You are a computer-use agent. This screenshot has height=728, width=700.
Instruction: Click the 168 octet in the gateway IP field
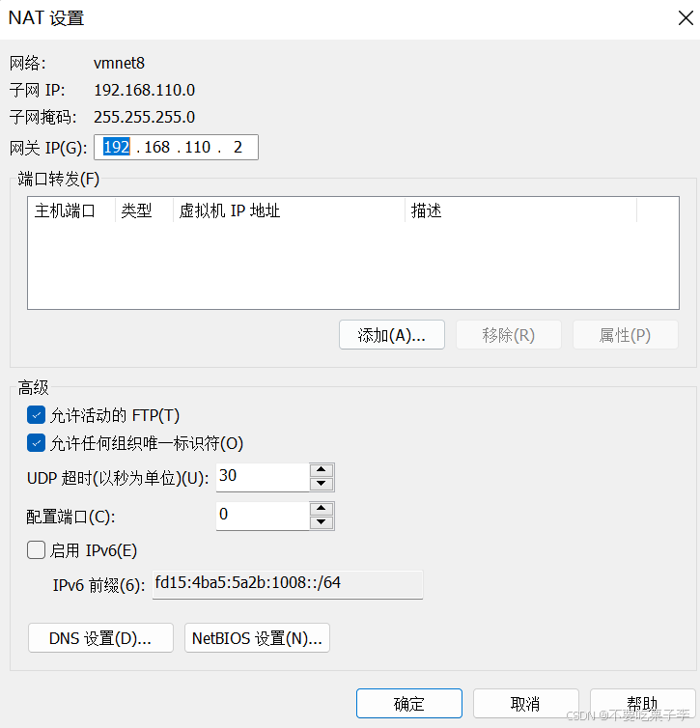tap(156, 147)
